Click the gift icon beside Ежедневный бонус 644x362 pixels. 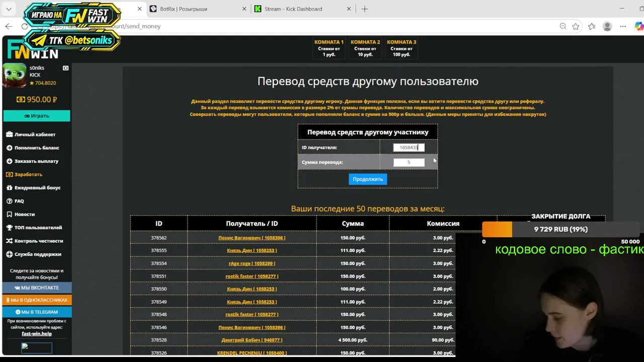9,188
